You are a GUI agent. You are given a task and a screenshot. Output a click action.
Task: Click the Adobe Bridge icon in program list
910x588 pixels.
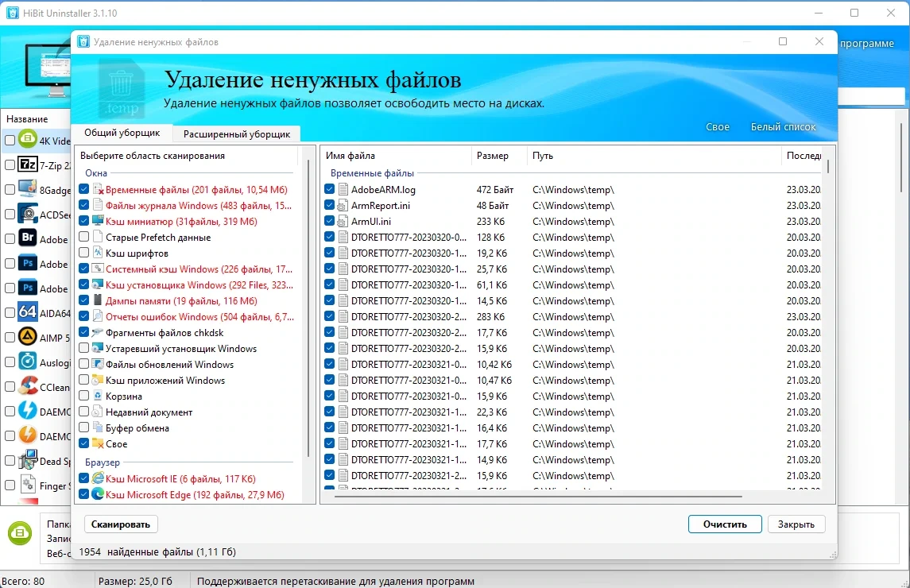tap(28, 238)
